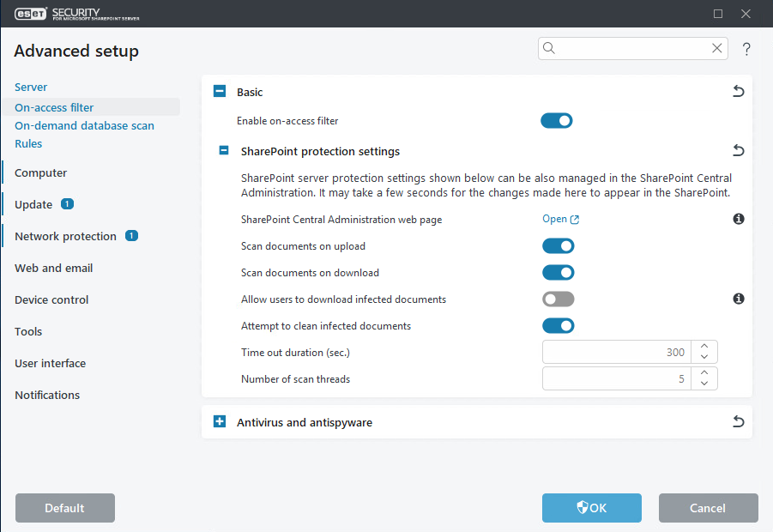Show info for allowing infected document downloads
Image resolution: width=773 pixels, height=532 pixels.
tap(738, 299)
